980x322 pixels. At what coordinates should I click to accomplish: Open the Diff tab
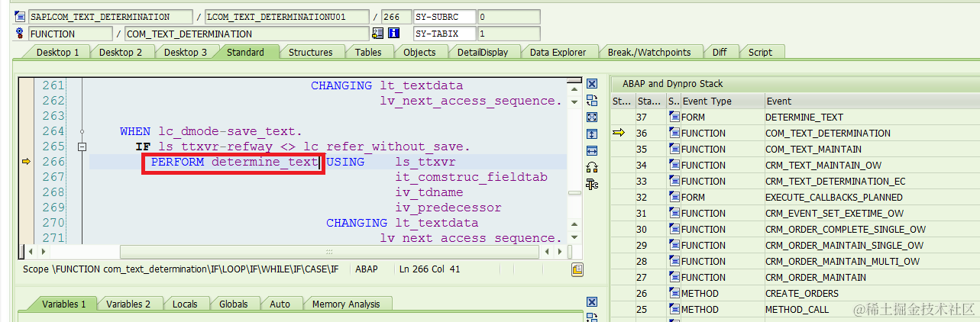point(720,52)
